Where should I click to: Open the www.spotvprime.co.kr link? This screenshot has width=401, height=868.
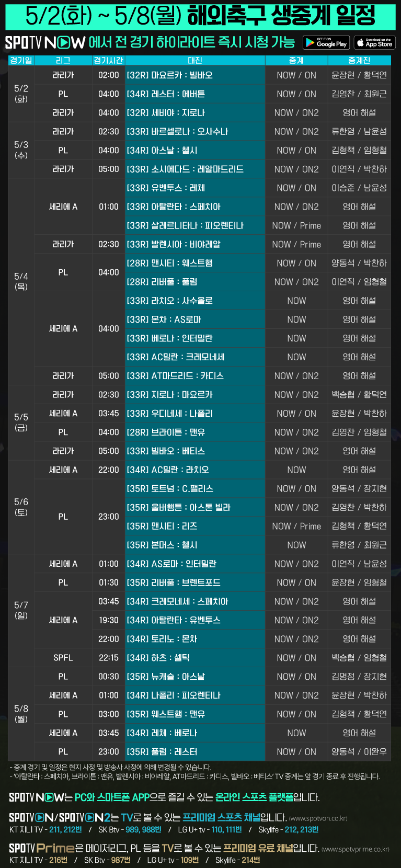(x=355, y=849)
